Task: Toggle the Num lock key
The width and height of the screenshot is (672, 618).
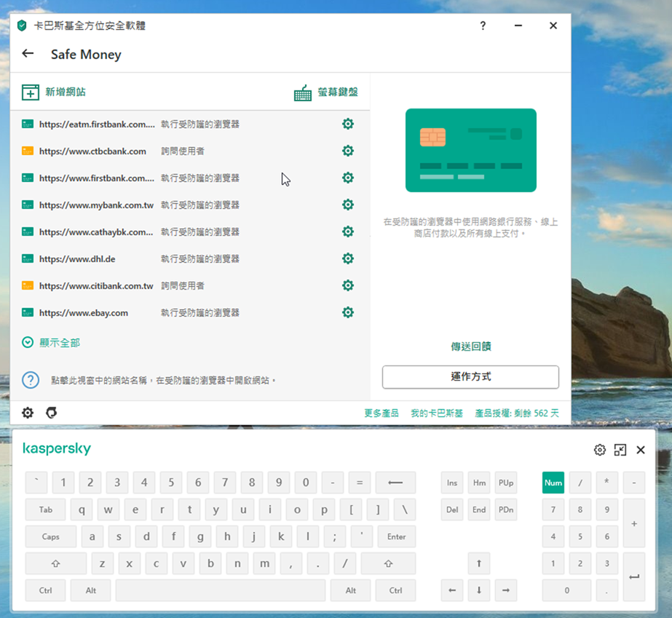Action: coord(553,483)
